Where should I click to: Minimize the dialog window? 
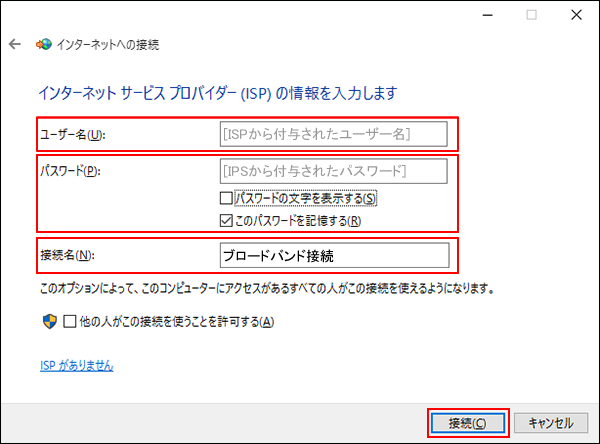tap(488, 14)
